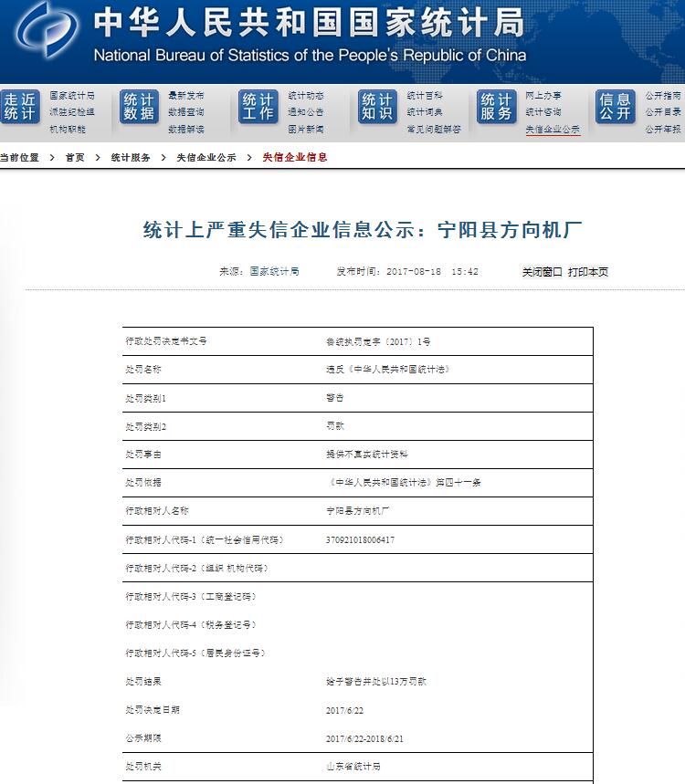Open 统计百科 under 统计知识
The image size is (685, 784).
tap(425, 96)
